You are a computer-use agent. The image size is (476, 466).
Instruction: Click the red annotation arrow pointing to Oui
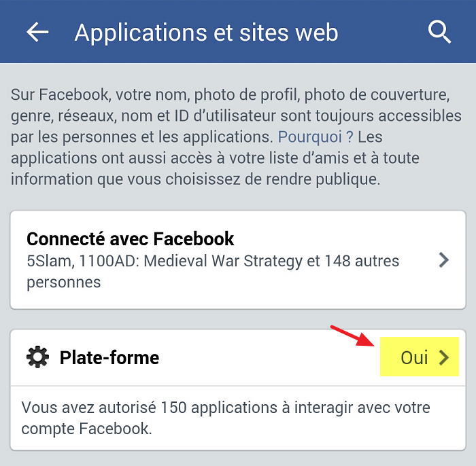pyautogui.click(x=353, y=336)
